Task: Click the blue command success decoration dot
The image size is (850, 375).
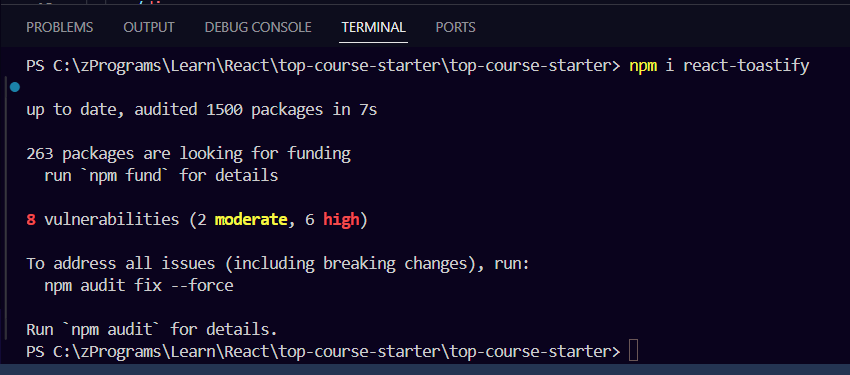Action: (15, 87)
